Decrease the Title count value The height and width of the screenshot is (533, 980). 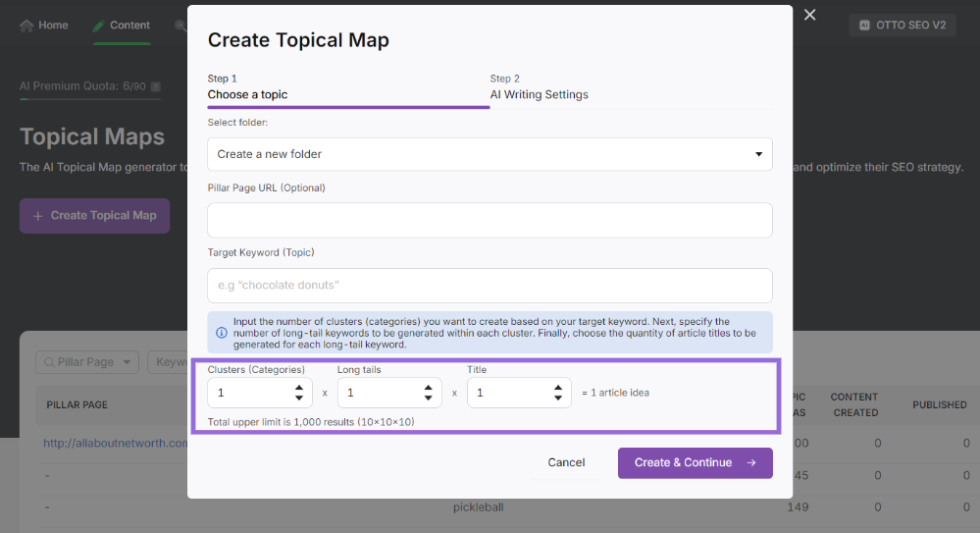(x=558, y=398)
